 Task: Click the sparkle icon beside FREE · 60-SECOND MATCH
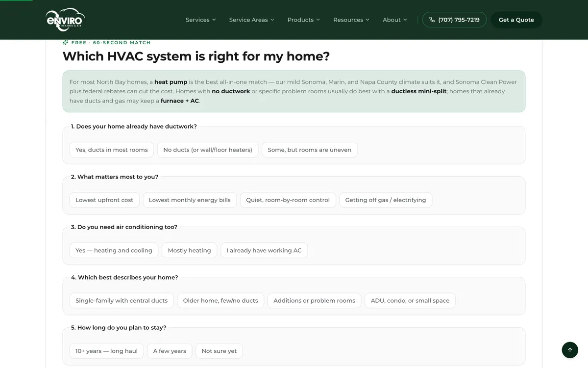(65, 43)
